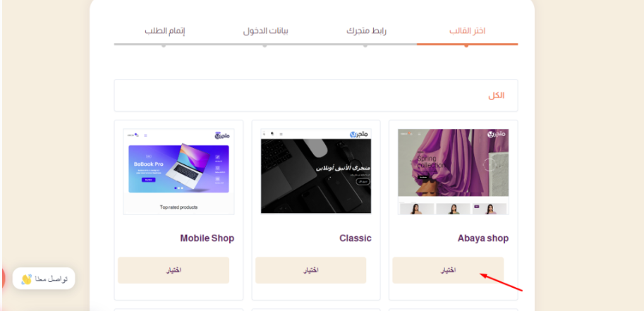Click the متجري logo in Abaya shop preview
Image resolution: width=644 pixels, height=311 pixels.
[x=494, y=134]
